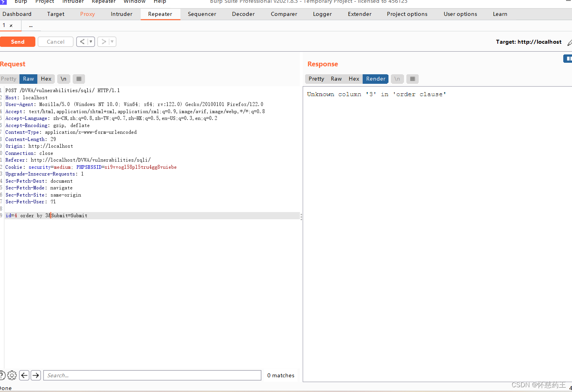Open the Comparer tab

click(284, 14)
